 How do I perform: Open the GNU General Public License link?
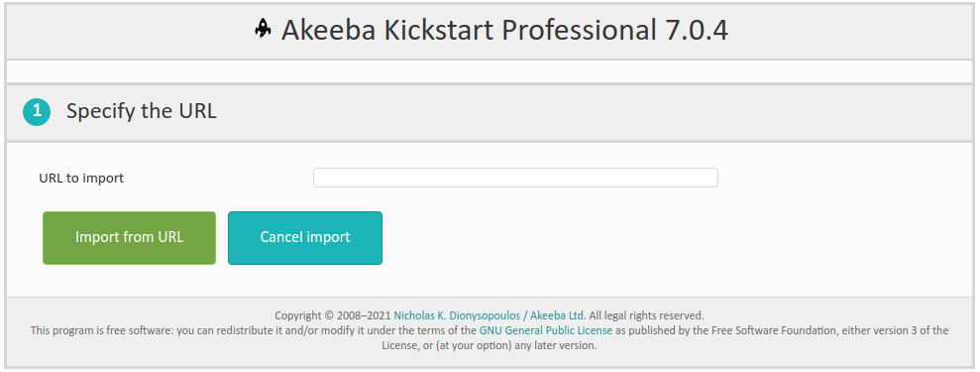coord(546,330)
